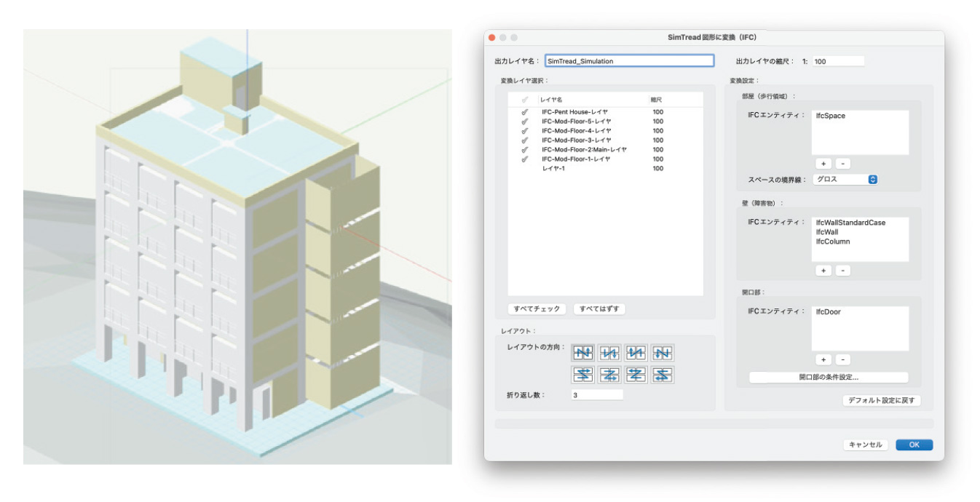Choose first bottom-row layout icon (S rightward)
Viewport: 980px width, 502px height.
coord(582,375)
